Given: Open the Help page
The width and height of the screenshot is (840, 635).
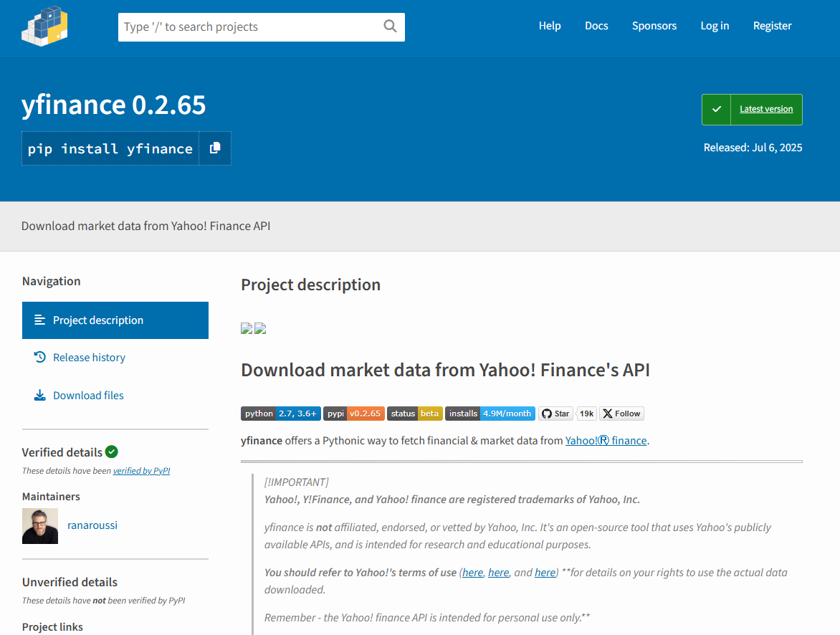Looking at the screenshot, I should (550, 26).
